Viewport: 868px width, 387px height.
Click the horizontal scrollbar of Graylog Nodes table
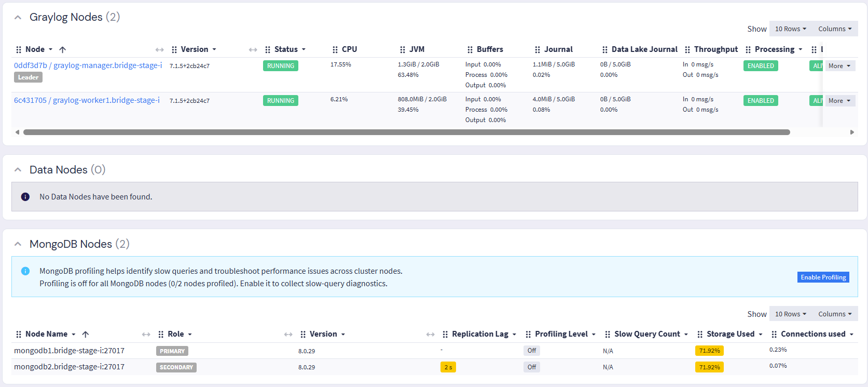pos(406,132)
